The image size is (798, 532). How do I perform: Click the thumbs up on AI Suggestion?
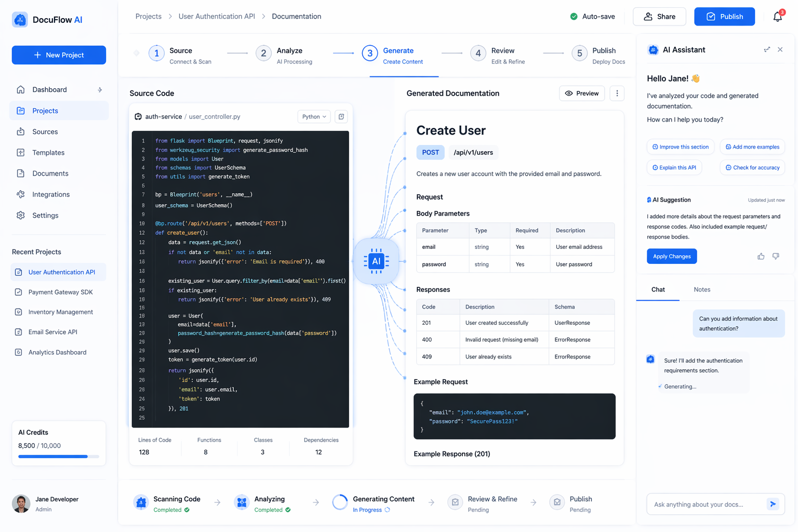(761, 256)
